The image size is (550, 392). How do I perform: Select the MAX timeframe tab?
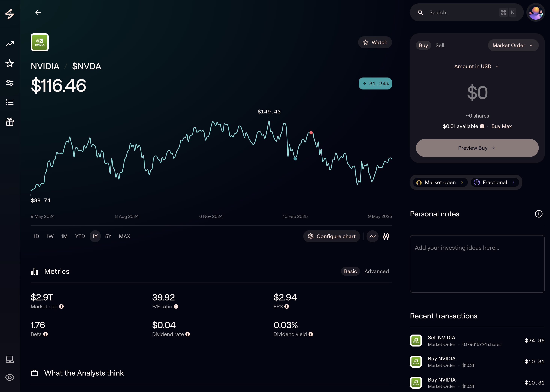[124, 236]
